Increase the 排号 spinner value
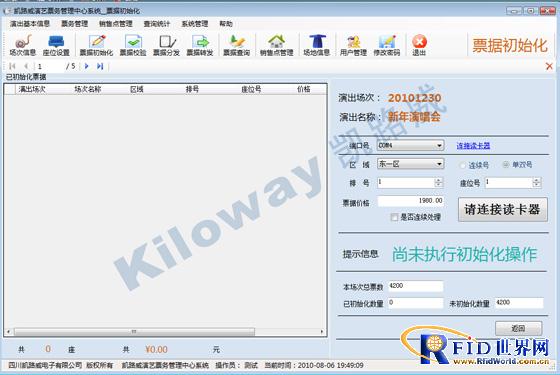Screen dimensions: 560x375 click(439, 180)
